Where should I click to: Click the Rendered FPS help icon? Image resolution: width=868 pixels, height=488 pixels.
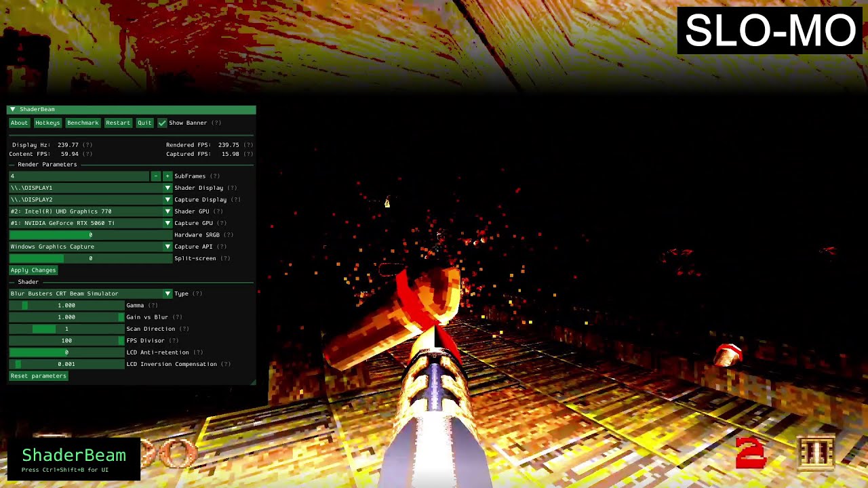pos(248,144)
